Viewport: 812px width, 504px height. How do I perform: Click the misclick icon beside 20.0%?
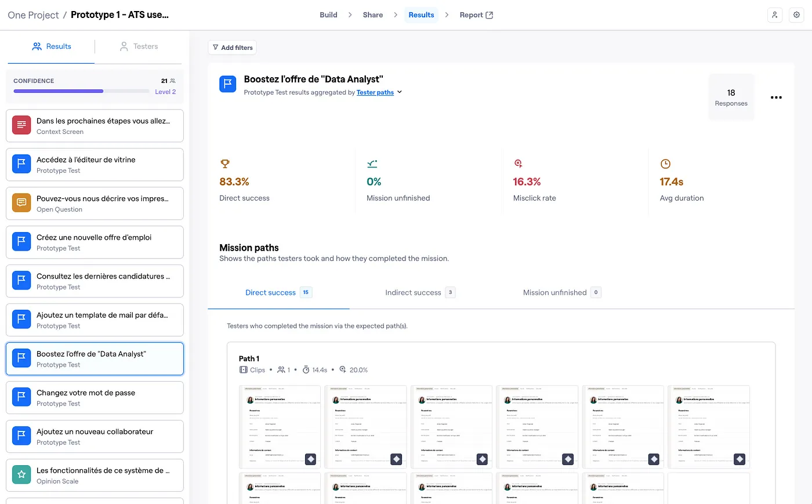coord(343,369)
